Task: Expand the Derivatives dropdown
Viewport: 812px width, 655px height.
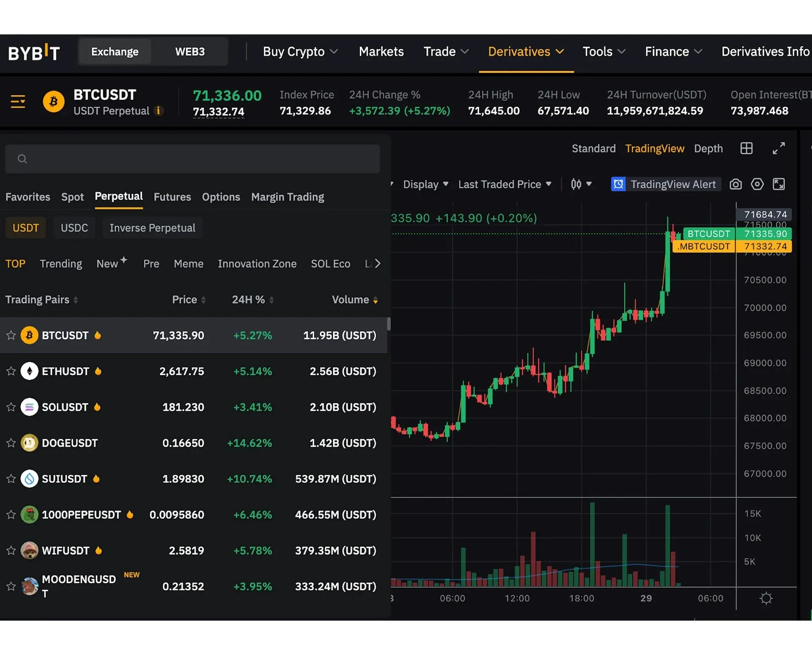Action: click(525, 51)
